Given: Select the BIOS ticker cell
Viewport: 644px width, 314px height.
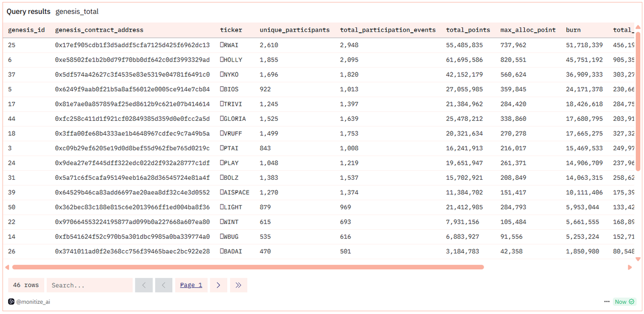Looking at the screenshot, I should [229, 89].
